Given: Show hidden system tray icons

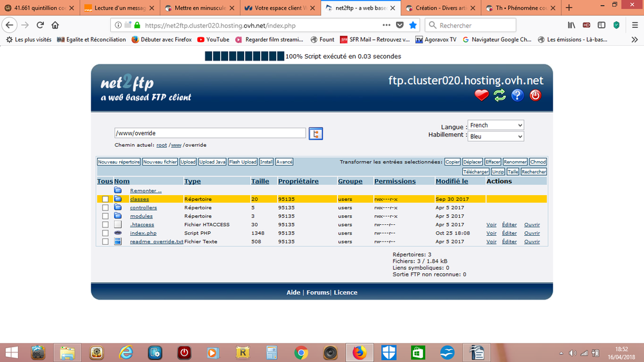Looking at the screenshot, I should click(x=561, y=353).
